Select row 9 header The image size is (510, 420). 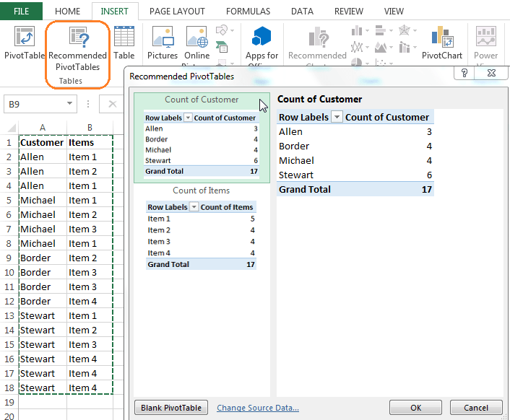click(9, 258)
